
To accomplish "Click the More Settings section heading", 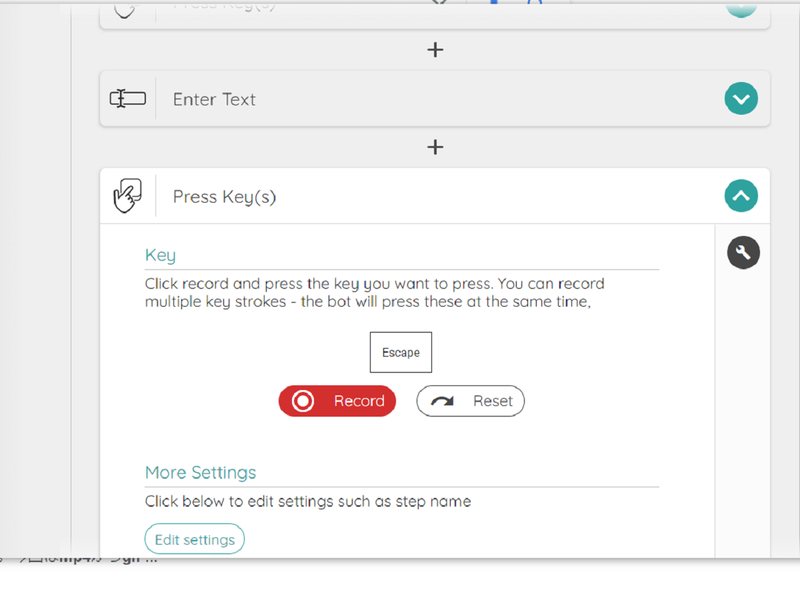I will 200,472.
